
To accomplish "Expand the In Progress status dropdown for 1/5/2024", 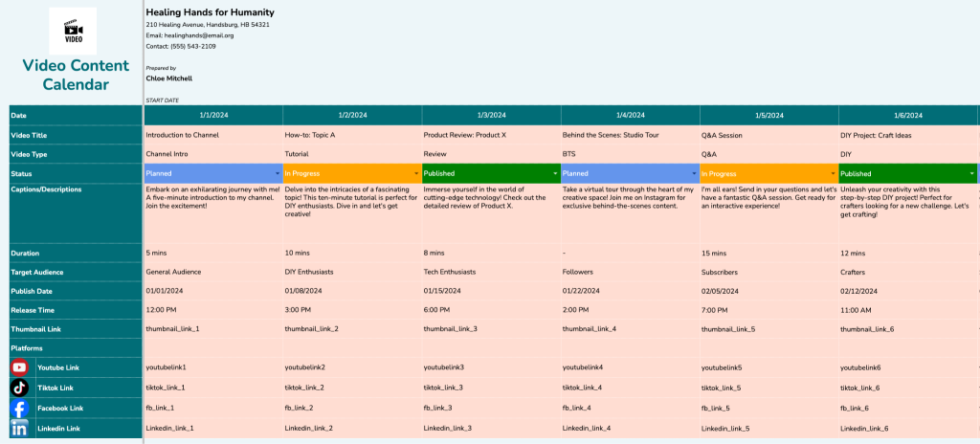I will pyautogui.click(x=832, y=174).
